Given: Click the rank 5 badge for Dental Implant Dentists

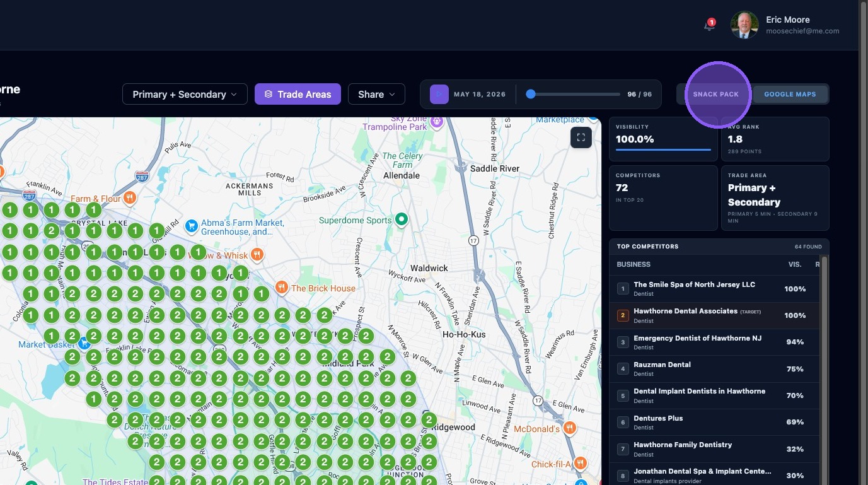Looking at the screenshot, I should [623, 396].
